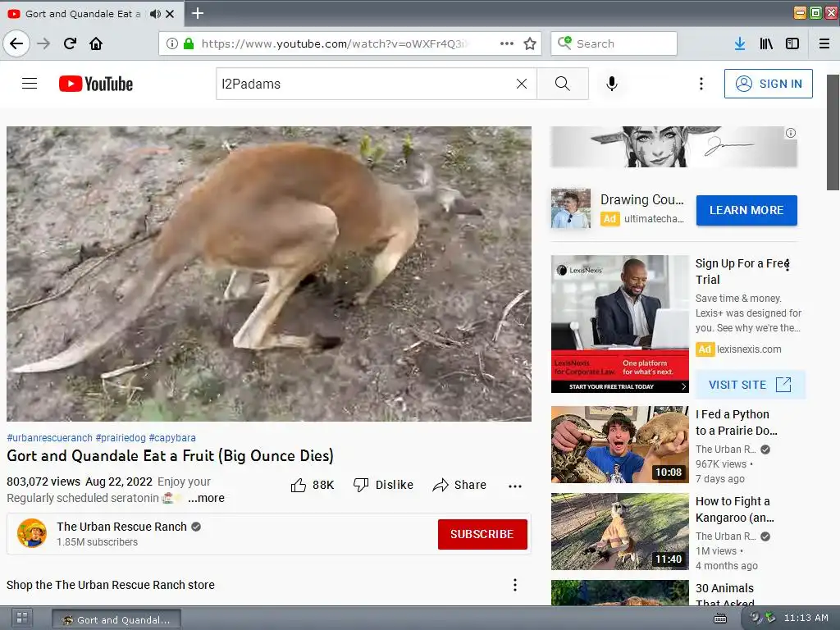Open more actions menu beside Share
The height and width of the screenshot is (630, 840).
point(515,486)
